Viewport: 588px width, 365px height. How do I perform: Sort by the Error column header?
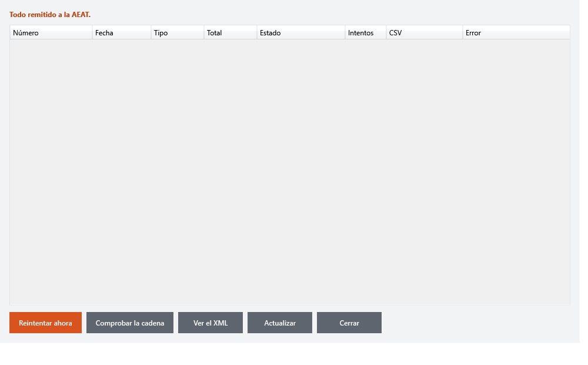pyautogui.click(x=516, y=32)
